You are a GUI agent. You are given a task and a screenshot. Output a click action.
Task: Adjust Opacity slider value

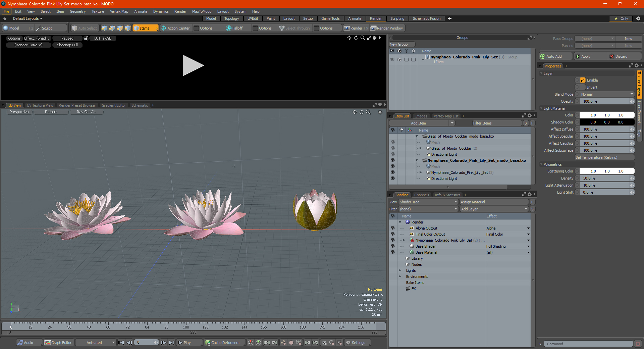point(607,101)
